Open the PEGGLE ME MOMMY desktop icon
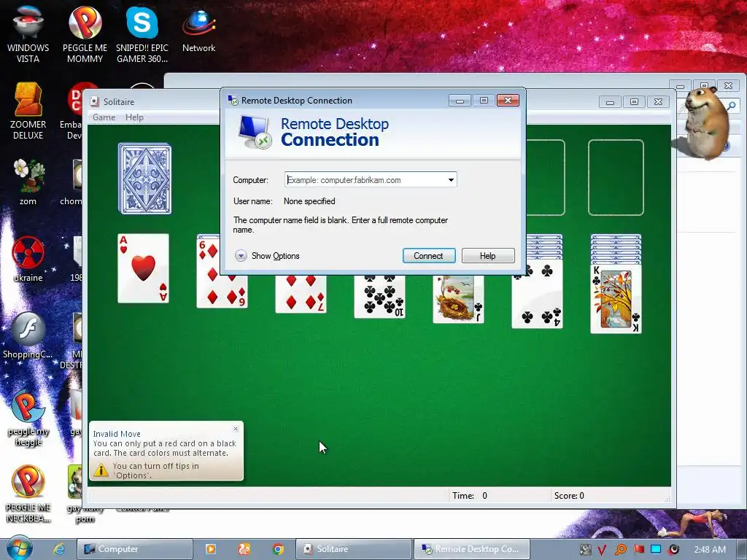This screenshot has height=560, width=747. click(x=85, y=34)
